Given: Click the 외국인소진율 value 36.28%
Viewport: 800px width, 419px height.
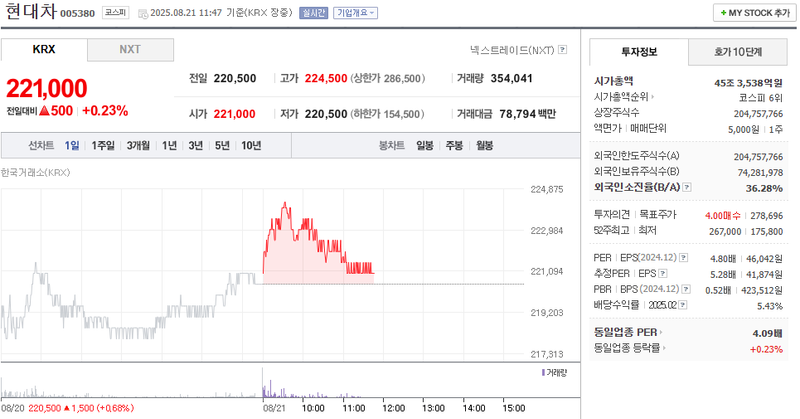Looking at the screenshot, I should [764, 188].
